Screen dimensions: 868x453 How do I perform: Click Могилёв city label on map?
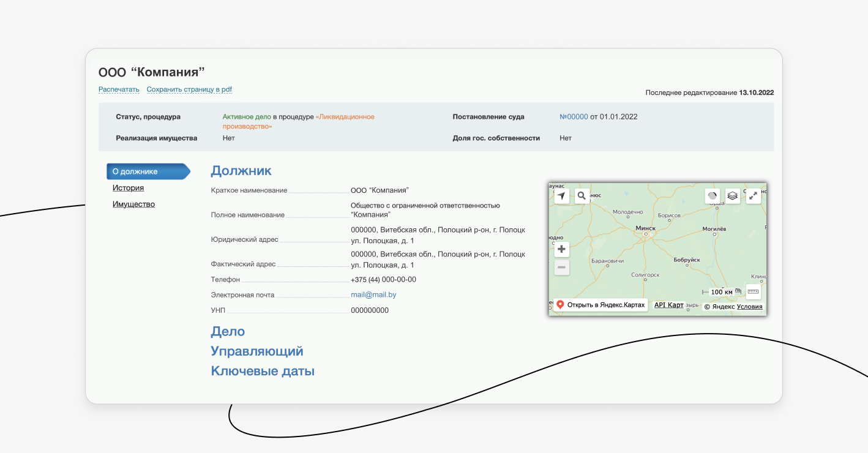714,229
